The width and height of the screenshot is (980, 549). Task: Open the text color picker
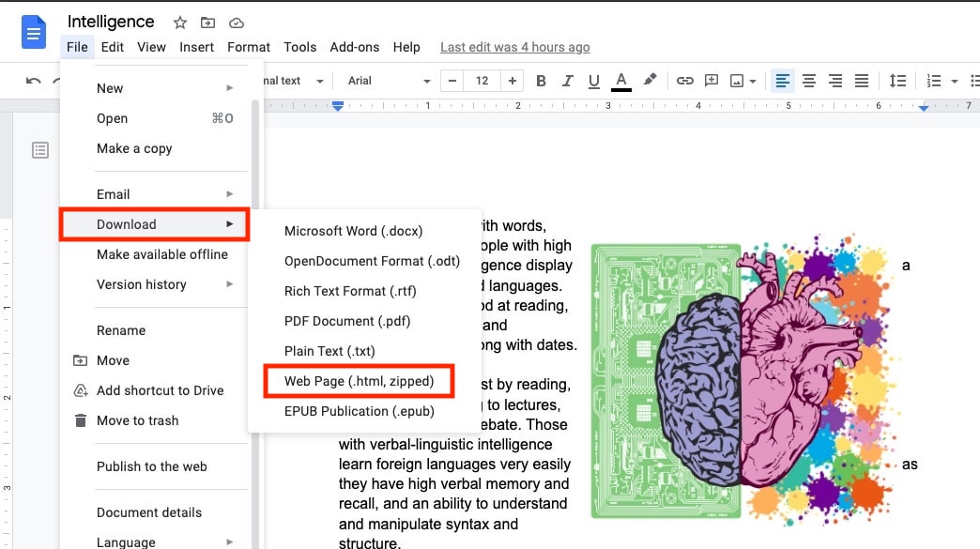621,81
